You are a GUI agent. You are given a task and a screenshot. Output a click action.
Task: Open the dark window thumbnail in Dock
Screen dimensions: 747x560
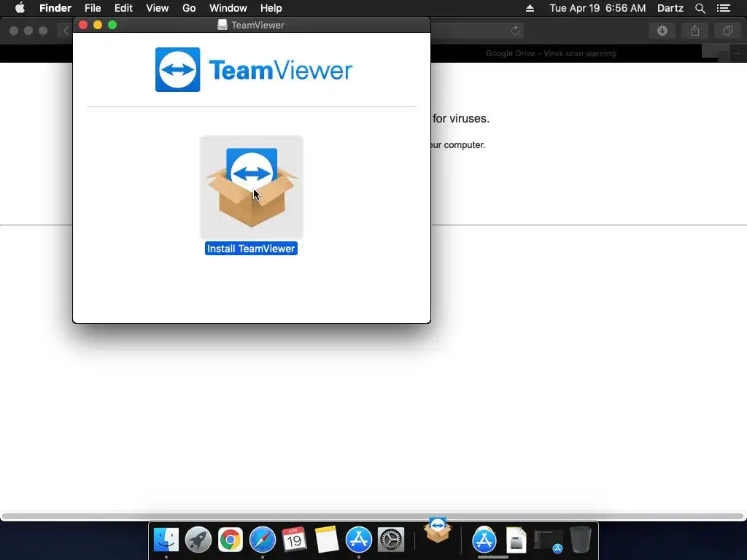point(549,541)
